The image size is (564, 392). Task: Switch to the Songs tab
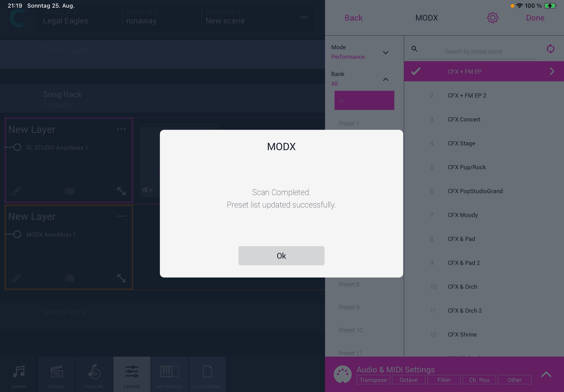coord(19,374)
